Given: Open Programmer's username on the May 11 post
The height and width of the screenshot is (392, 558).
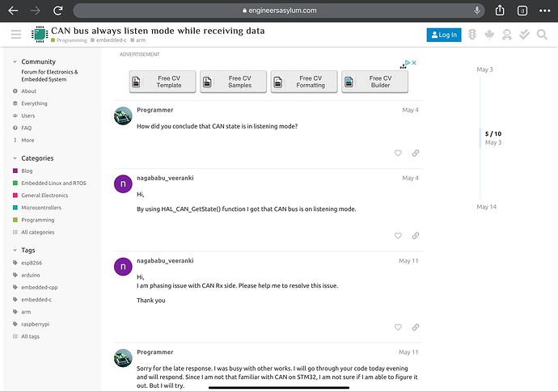Looking at the screenshot, I should 155,352.
